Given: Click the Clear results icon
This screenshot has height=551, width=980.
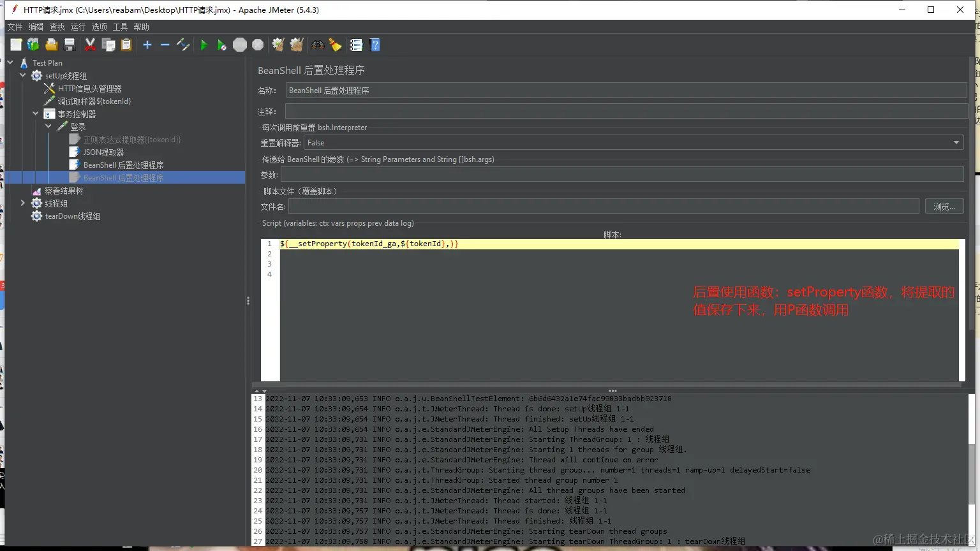Looking at the screenshot, I should [278, 45].
